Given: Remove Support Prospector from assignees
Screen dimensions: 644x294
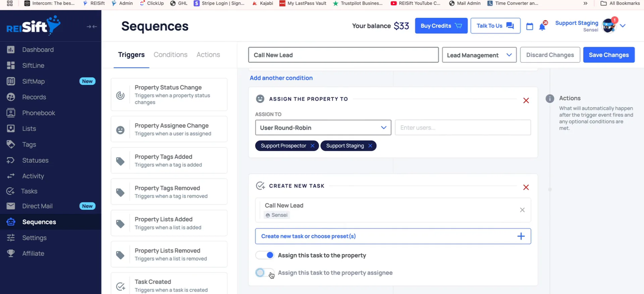Looking at the screenshot, I should (312, 146).
